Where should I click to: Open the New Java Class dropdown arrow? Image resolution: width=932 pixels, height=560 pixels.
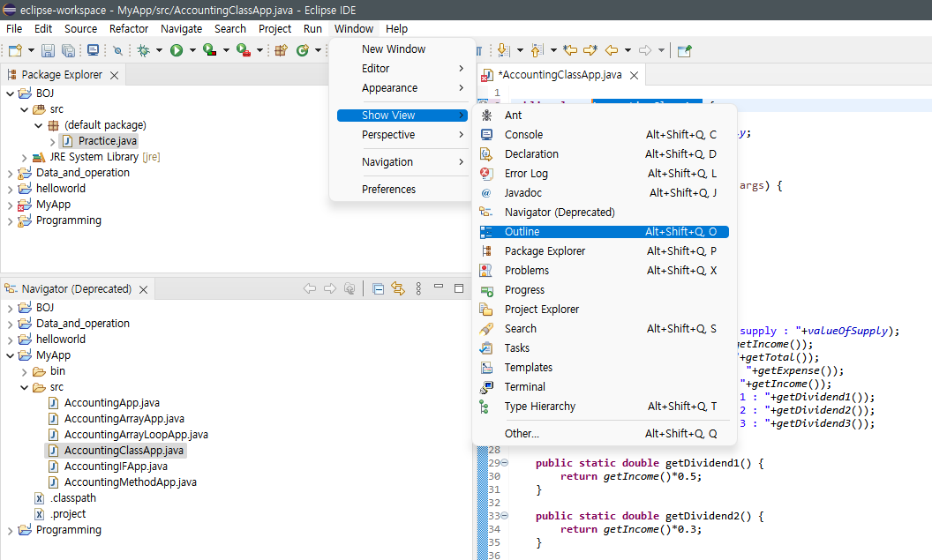[x=318, y=50]
